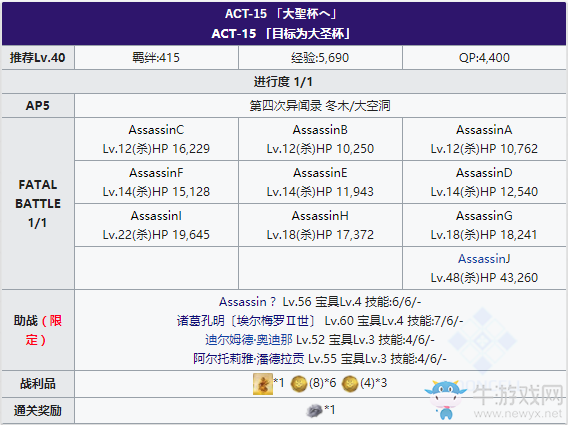Click the QP:4,400 value
The image size is (568, 425).
point(484,58)
